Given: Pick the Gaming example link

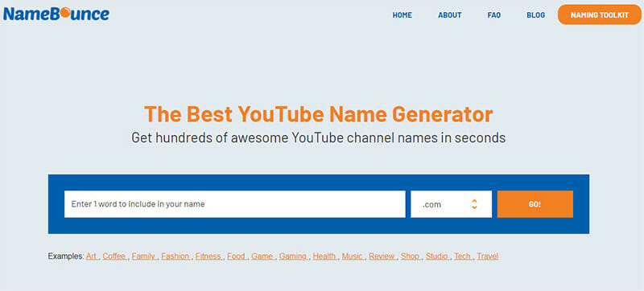Looking at the screenshot, I should pyautogui.click(x=293, y=256).
